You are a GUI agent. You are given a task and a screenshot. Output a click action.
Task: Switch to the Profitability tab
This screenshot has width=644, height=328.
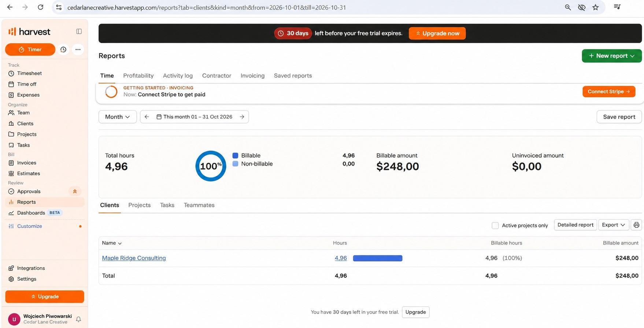pos(138,75)
